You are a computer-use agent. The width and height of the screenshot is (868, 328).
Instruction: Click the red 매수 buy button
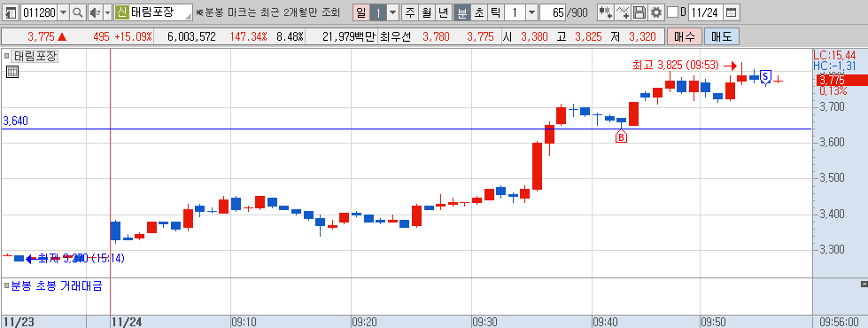coord(684,37)
